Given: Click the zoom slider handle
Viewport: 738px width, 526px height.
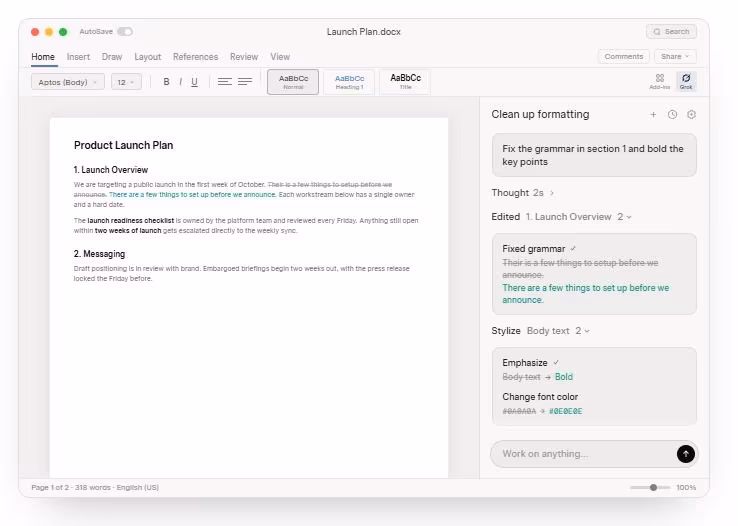Looking at the screenshot, I should tap(653, 487).
